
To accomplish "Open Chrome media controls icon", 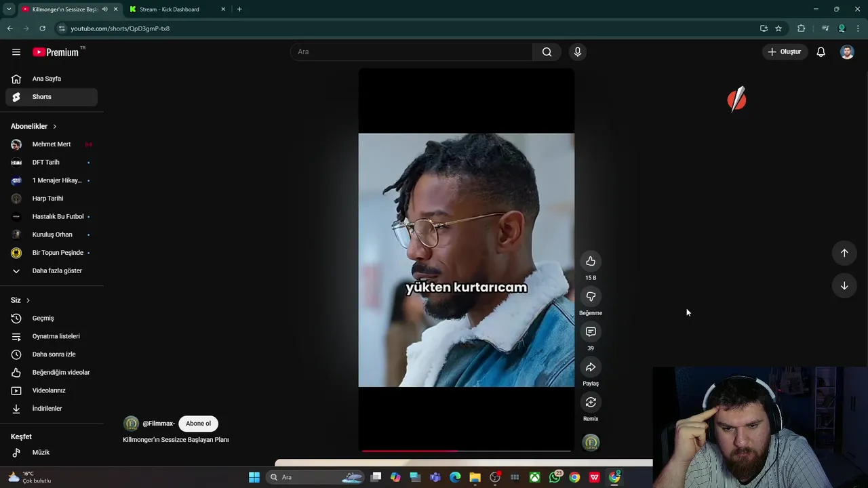I will pos(825,28).
